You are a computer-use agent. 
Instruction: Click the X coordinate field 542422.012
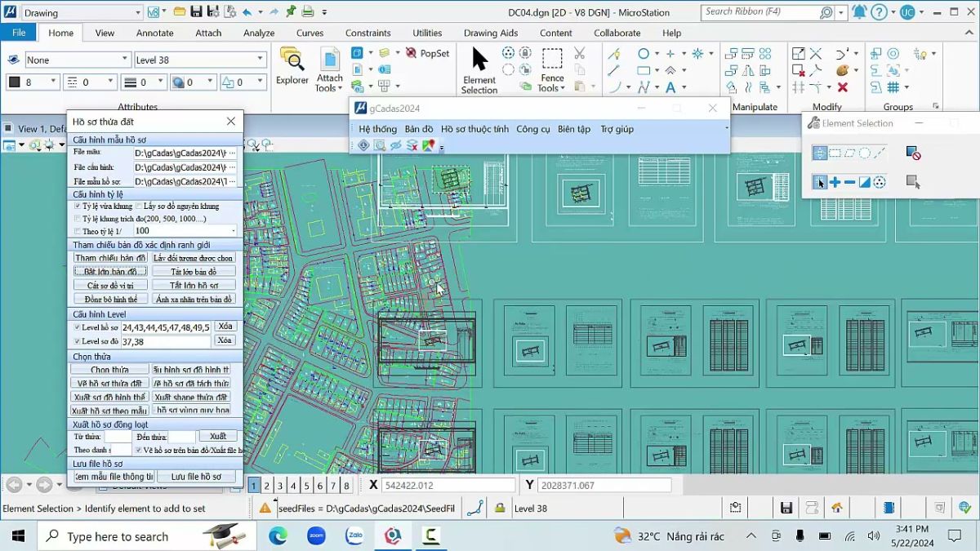[x=448, y=485]
